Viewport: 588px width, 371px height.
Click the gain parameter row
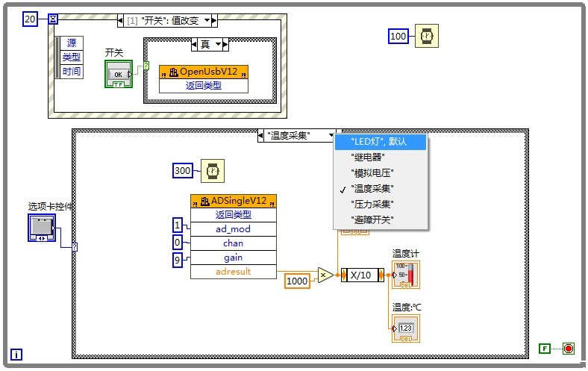[x=234, y=258]
